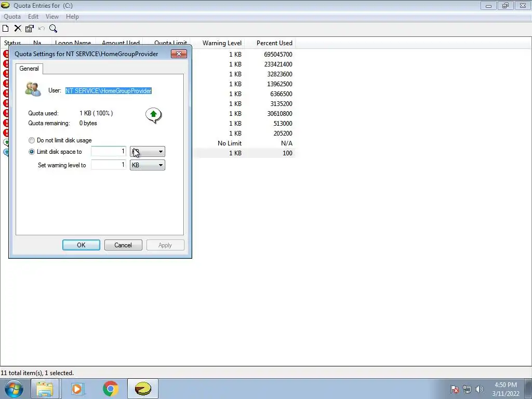Sort by Status column header

coord(12,42)
